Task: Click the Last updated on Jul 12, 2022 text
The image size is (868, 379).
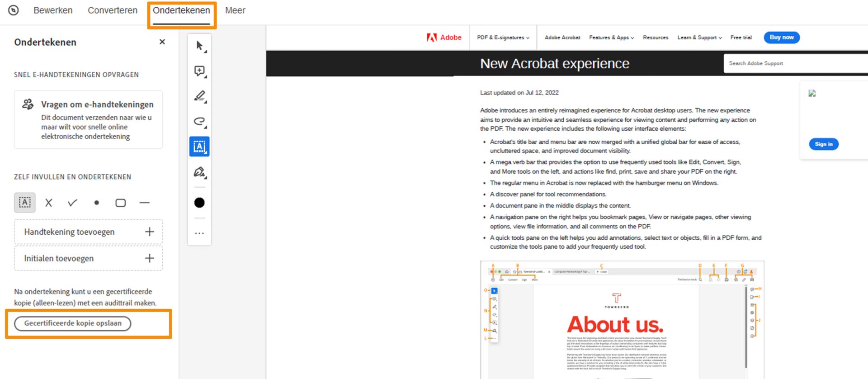Action: (519, 93)
